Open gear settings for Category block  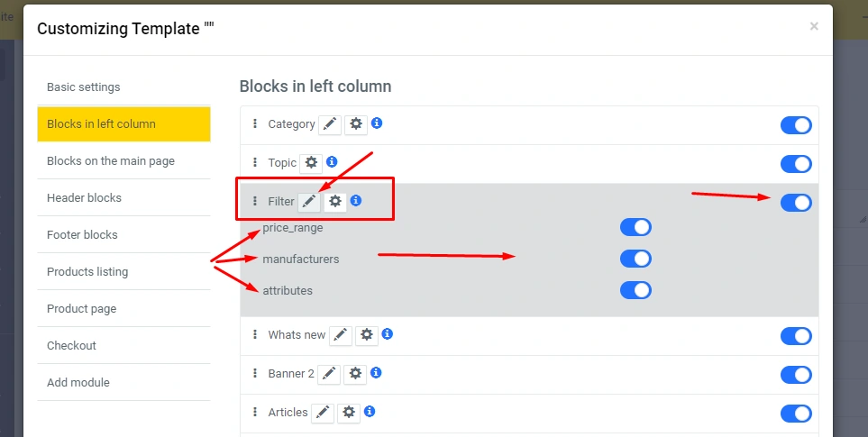pos(356,124)
